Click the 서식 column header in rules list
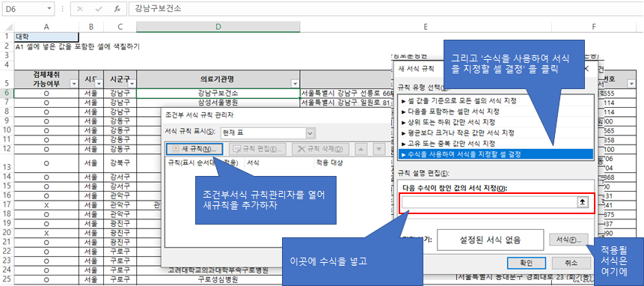Image resolution: width=644 pixels, height=286 pixels. 253,162
